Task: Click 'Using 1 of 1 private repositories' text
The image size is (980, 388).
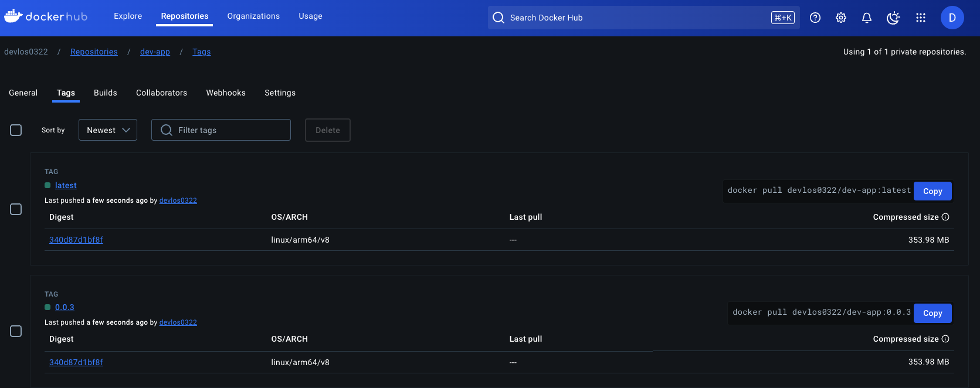Action: tap(904, 52)
